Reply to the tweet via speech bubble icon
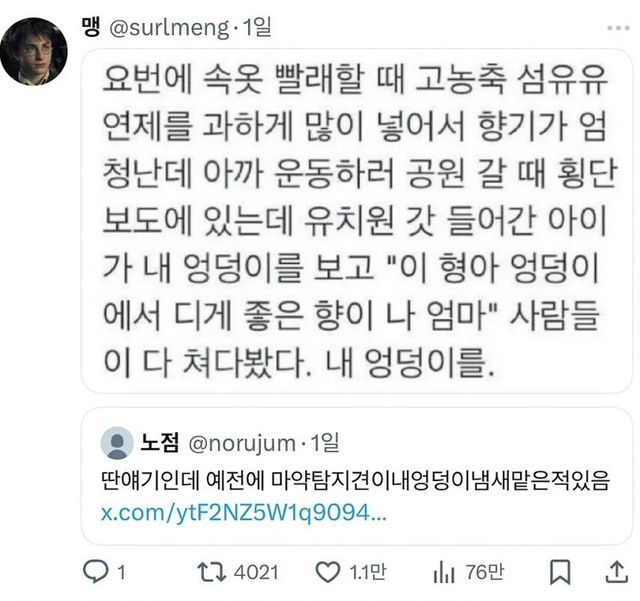The width and height of the screenshot is (640, 601). coord(95,572)
